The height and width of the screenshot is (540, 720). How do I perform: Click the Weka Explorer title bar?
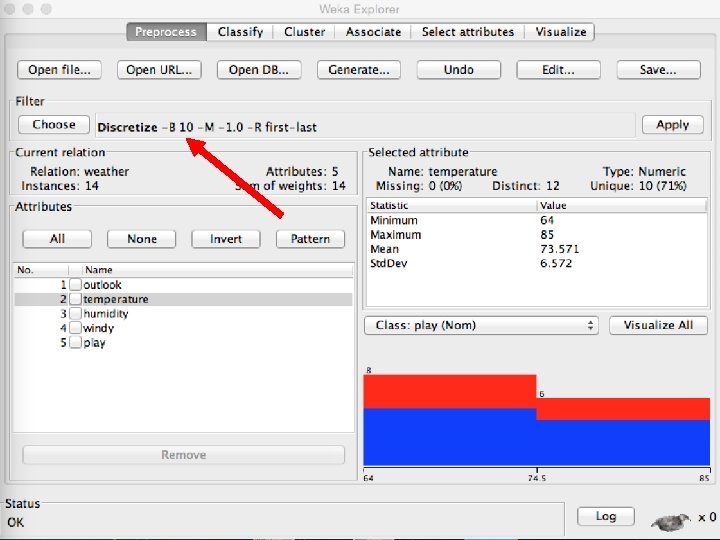click(x=360, y=9)
